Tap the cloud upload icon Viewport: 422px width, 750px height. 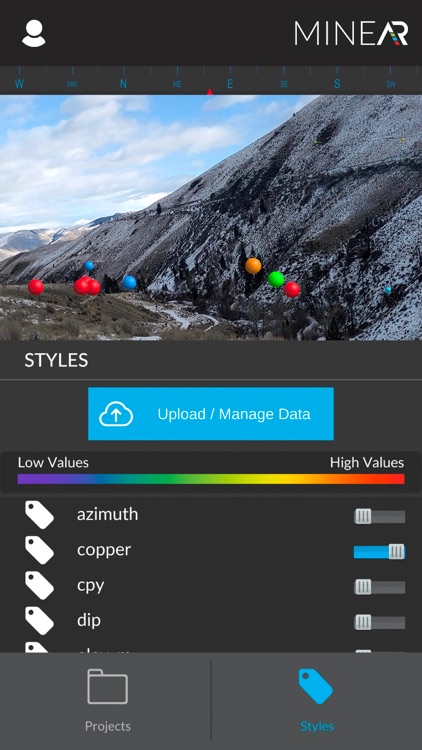(116, 414)
